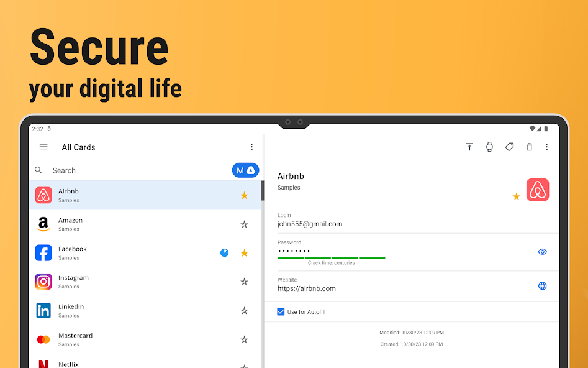This screenshot has height=368, width=588.
Task: Launch website using globe icon
Action: click(x=542, y=286)
